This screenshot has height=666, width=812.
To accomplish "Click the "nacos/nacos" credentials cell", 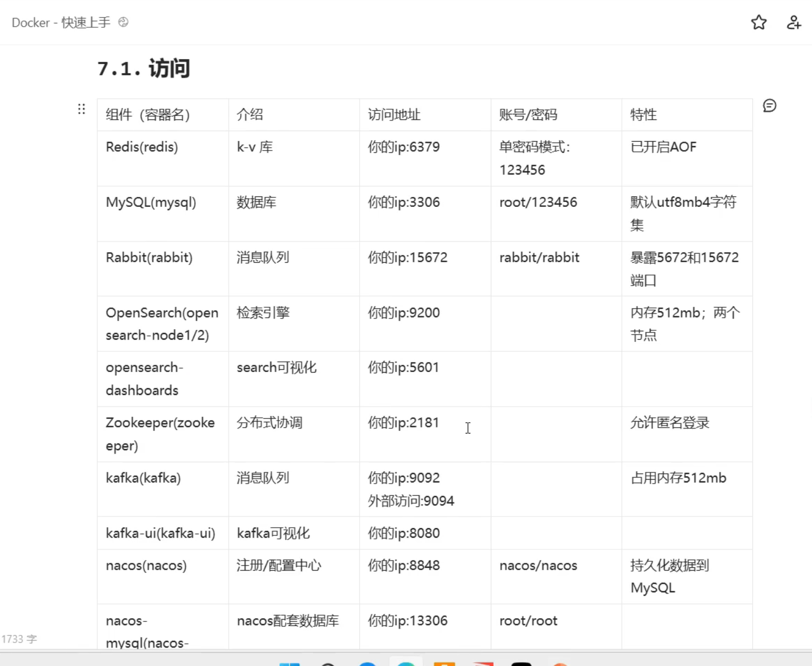I will (x=556, y=577).
